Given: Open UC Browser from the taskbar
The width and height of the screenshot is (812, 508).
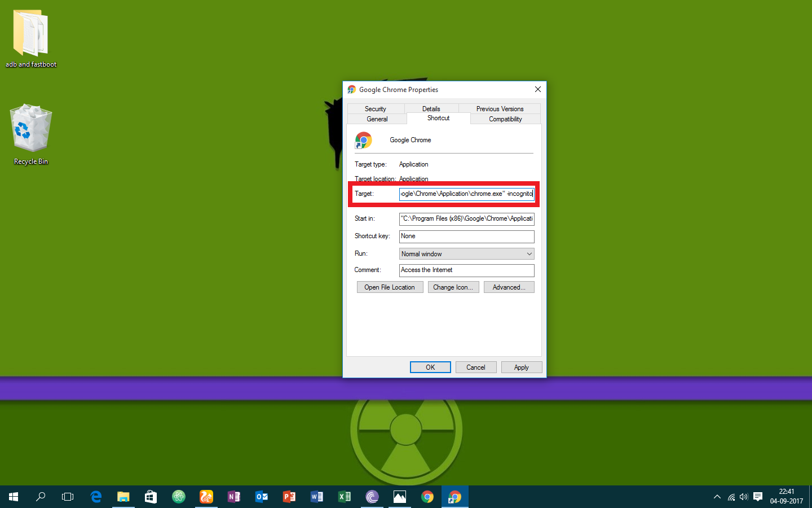Looking at the screenshot, I should [206, 497].
